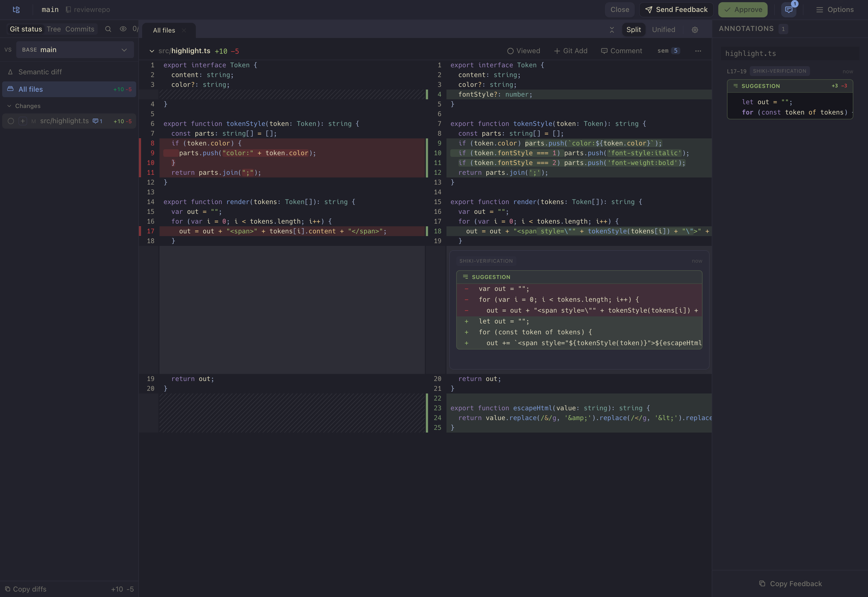
Task: Close the All files tab
Action: [x=184, y=30]
